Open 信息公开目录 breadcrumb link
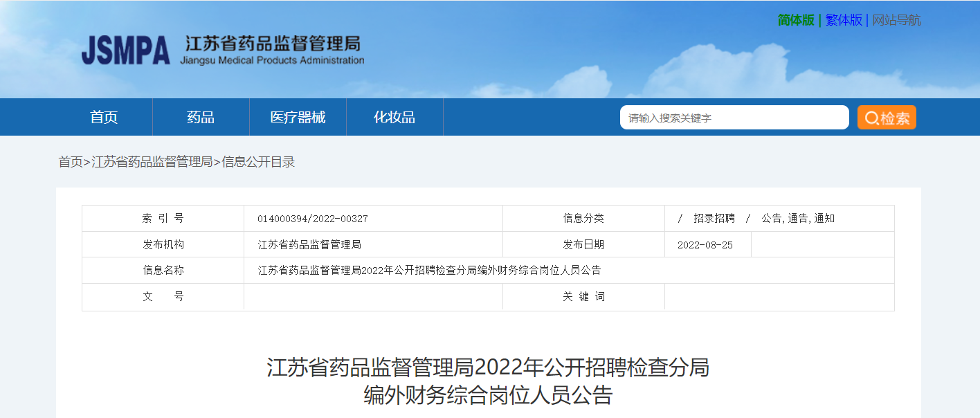The image size is (980, 418). click(x=258, y=162)
